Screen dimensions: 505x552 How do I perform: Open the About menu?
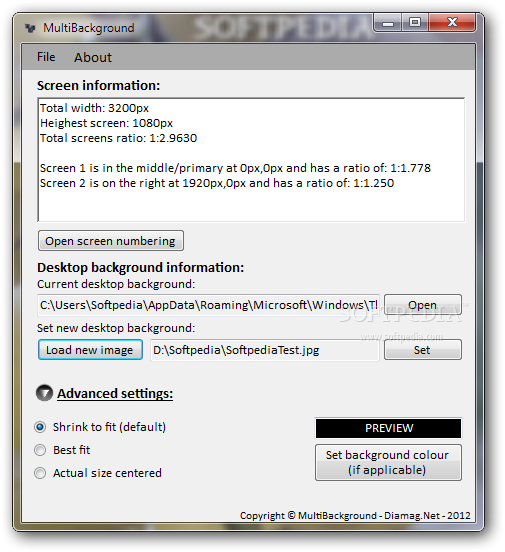click(93, 57)
